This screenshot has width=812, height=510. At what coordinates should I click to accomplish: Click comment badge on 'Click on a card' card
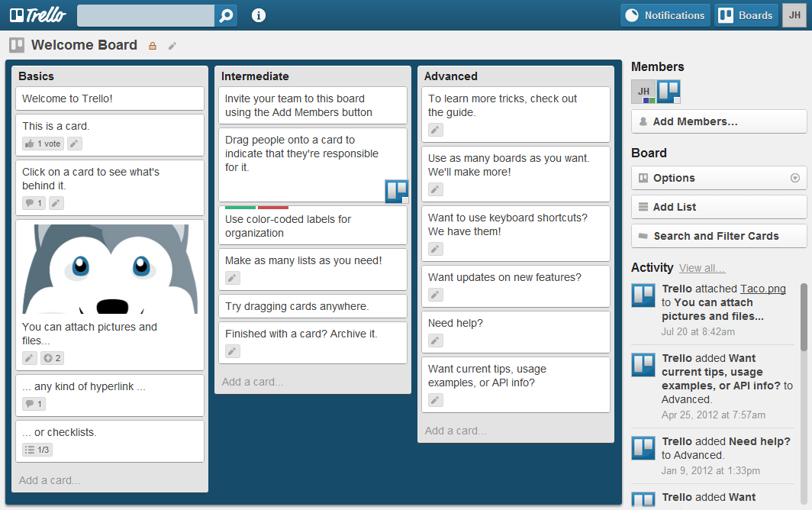34,203
